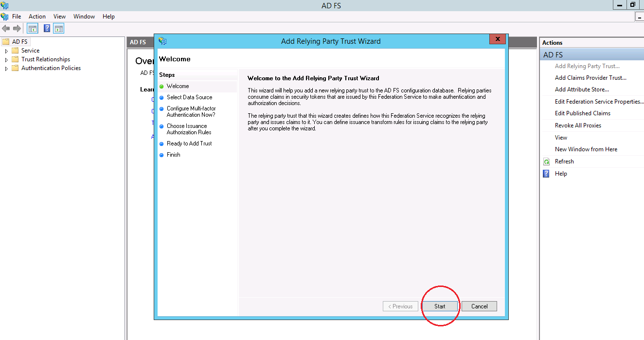Click the Back arrow toolbar icon
Viewport: 644px width, 340px height.
coord(6,29)
